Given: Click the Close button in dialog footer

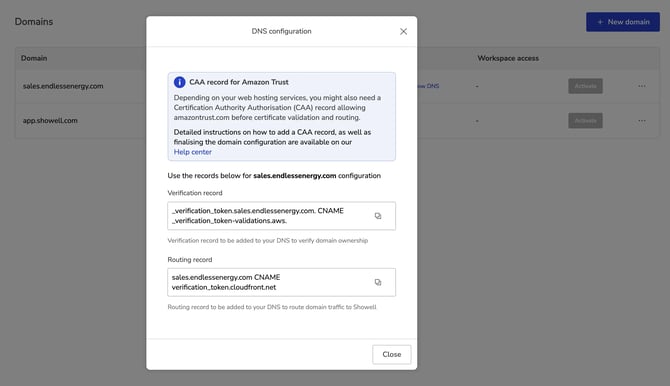Looking at the screenshot, I should [x=391, y=354].
